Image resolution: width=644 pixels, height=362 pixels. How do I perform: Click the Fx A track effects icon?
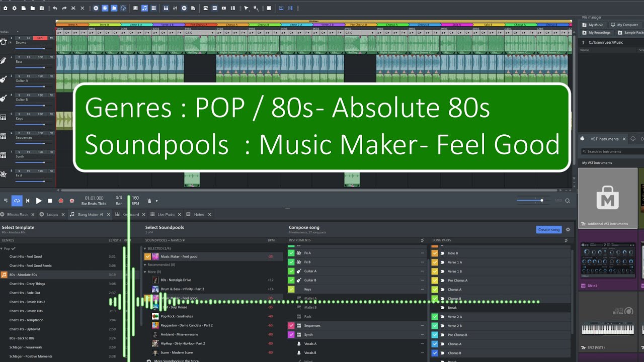pos(4,174)
